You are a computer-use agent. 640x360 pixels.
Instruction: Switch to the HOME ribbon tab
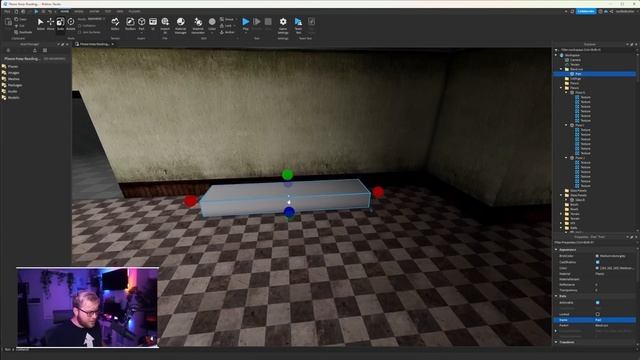(x=64, y=11)
